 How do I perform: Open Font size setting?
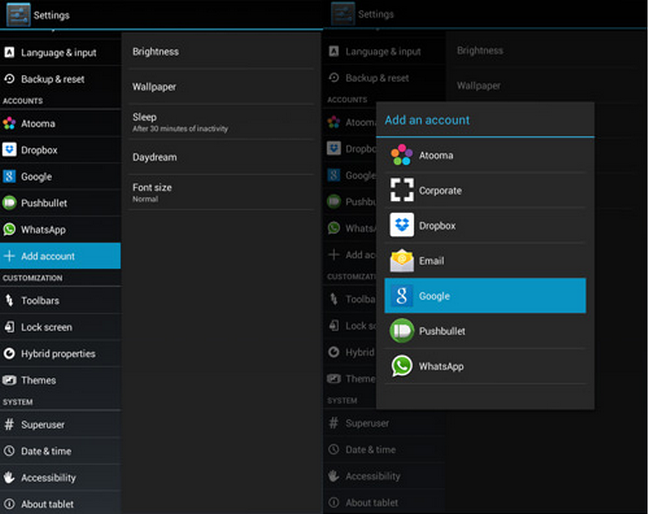pos(221,192)
